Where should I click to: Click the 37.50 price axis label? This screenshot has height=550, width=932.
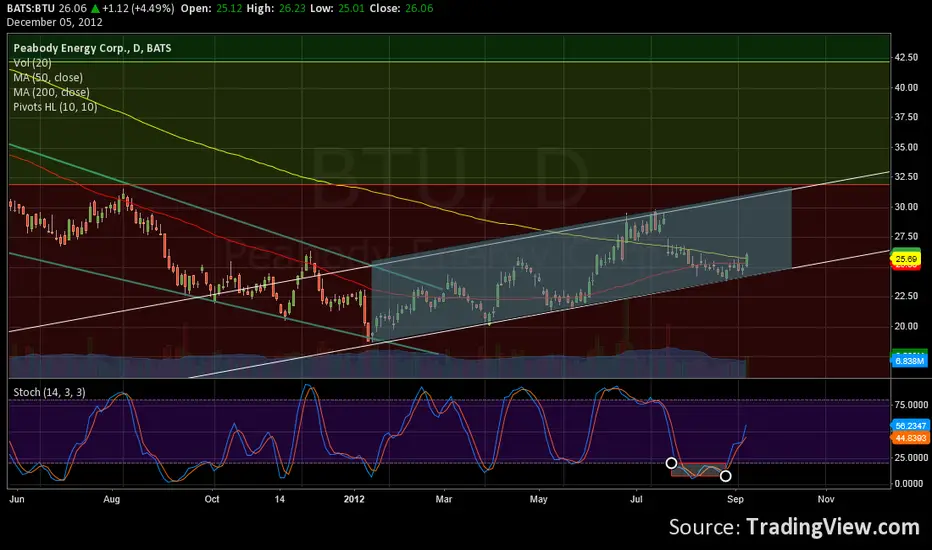click(906, 117)
